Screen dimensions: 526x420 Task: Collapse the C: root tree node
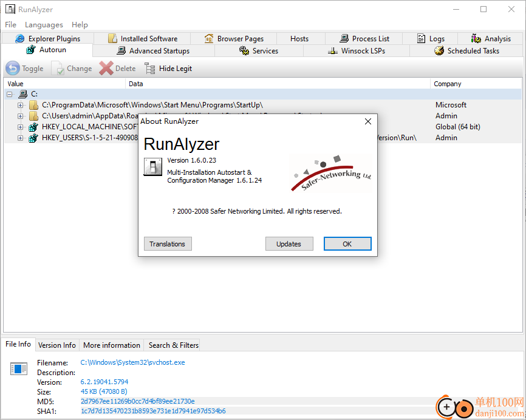point(10,94)
